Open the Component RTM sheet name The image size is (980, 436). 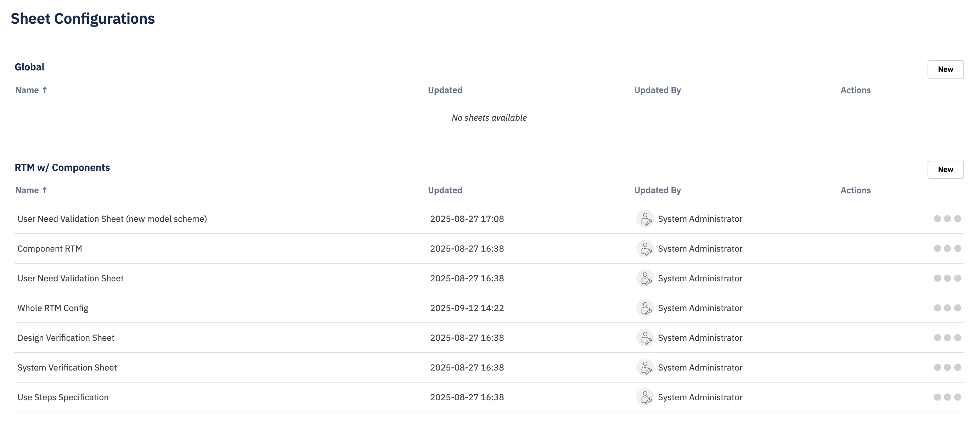pyautogui.click(x=50, y=248)
